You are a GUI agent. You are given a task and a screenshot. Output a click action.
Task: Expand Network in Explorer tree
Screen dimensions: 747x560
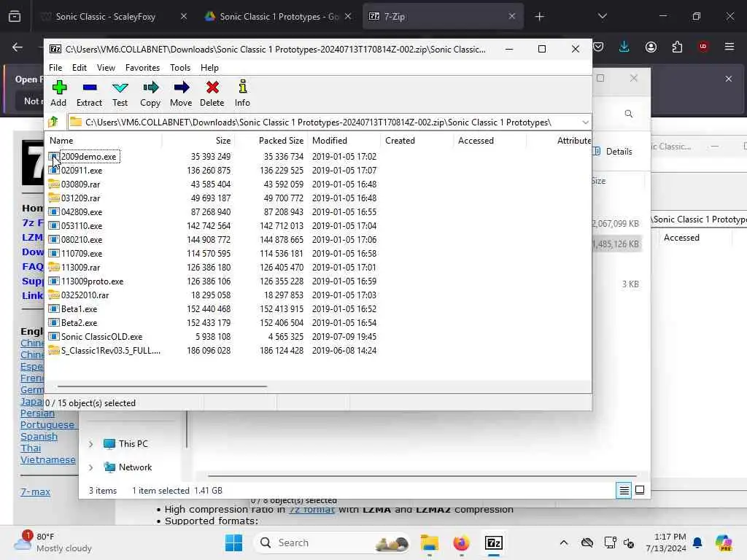pyautogui.click(x=90, y=467)
